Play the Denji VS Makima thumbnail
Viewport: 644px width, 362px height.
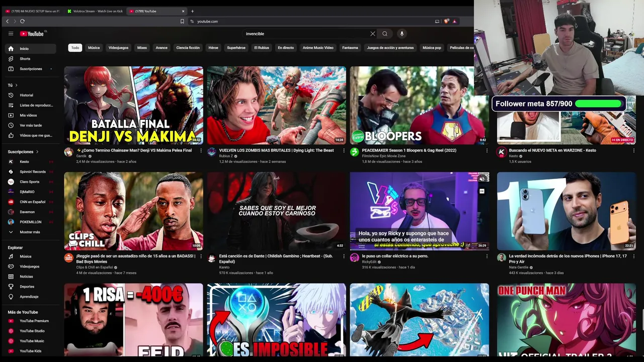pyautogui.click(x=133, y=105)
